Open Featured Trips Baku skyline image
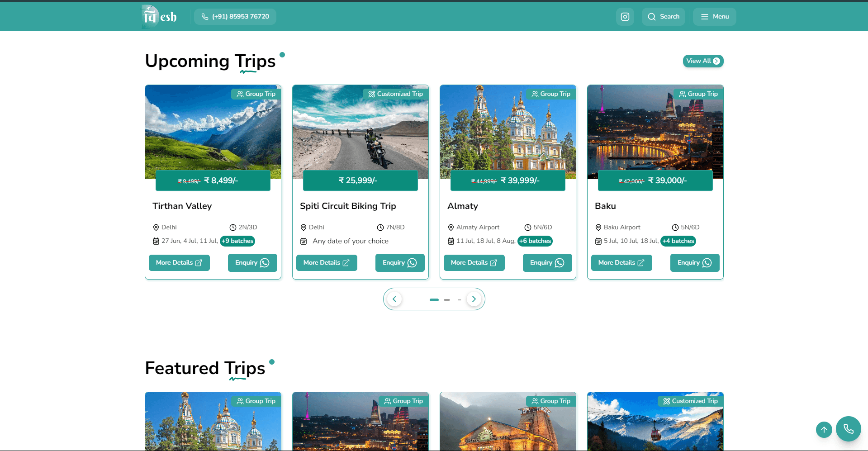868x451 pixels. [x=360, y=422]
